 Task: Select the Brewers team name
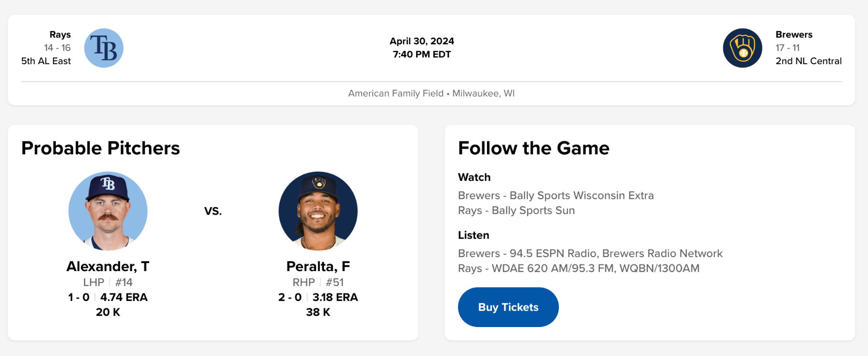click(x=794, y=35)
